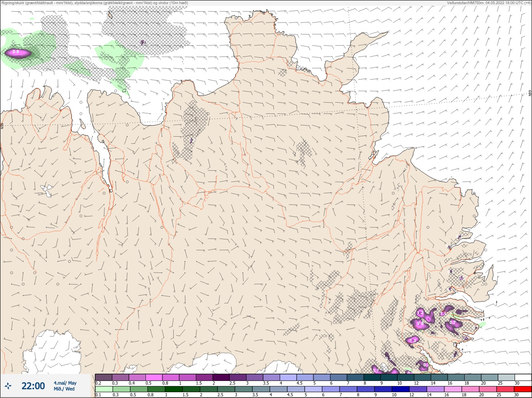Select bottom legend dark green swatch between 1 and 1.5
This screenshot has height=398, width=532.
[x=173, y=389]
